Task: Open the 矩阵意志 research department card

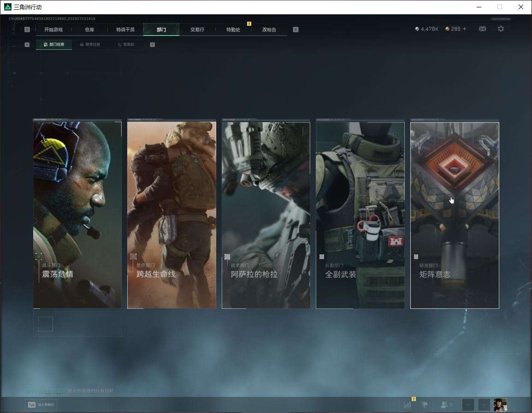Action: (455, 215)
